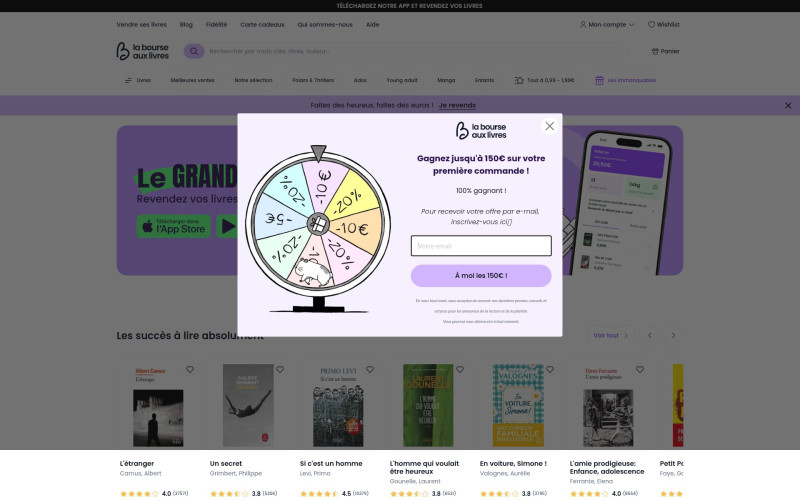Expand the Mon compte dropdown
Image resolution: width=800 pixels, height=500 pixels.
[607, 24]
